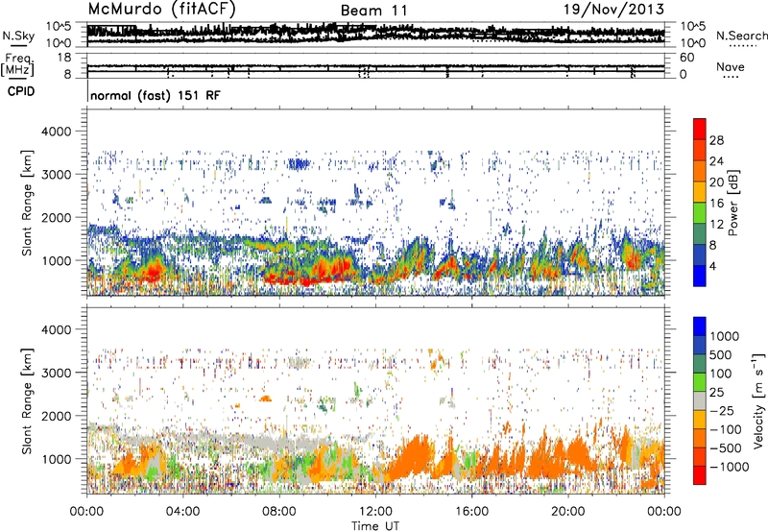Image resolution: width=768 pixels, height=532 pixels.
Task: Click the "500" tick on Velocity colorbar
Action: [x=722, y=355]
